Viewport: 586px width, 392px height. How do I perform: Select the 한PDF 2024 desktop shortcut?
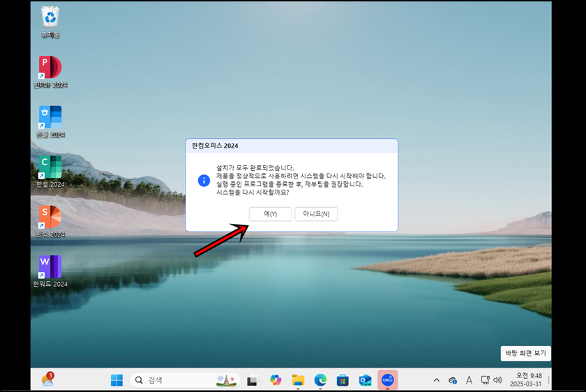[50, 72]
